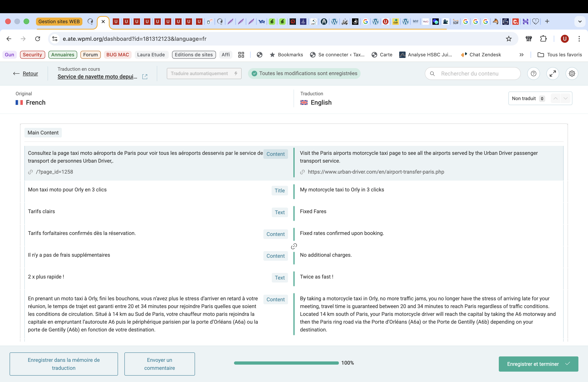Click Envoyer un commentaire button
This screenshot has width=588, height=382.
(x=160, y=364)
